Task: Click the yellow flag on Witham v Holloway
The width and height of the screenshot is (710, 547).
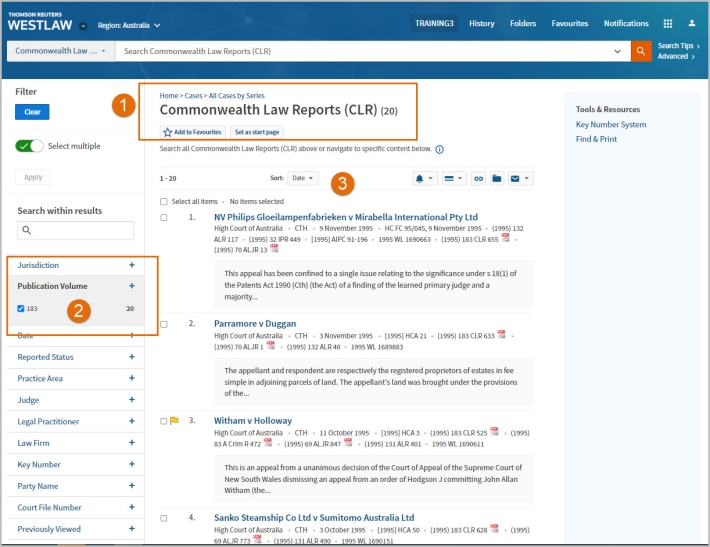Action: click(x=174, y=421)
